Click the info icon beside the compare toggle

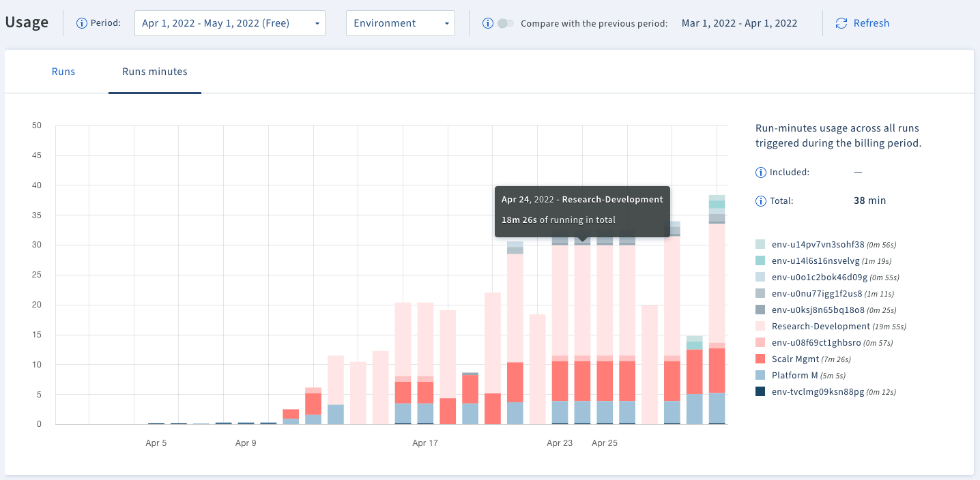tap(487, 22)
